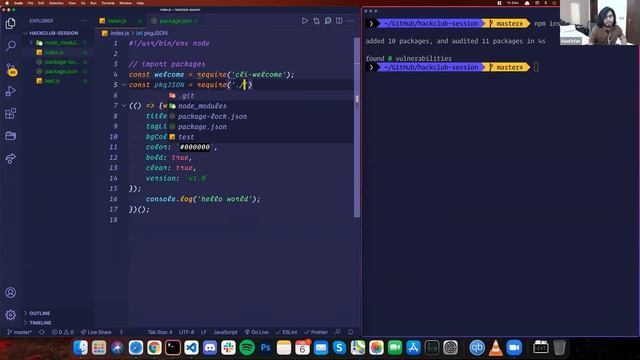Open Run and Debug view
640x360 pixels.
coord(11,91)
